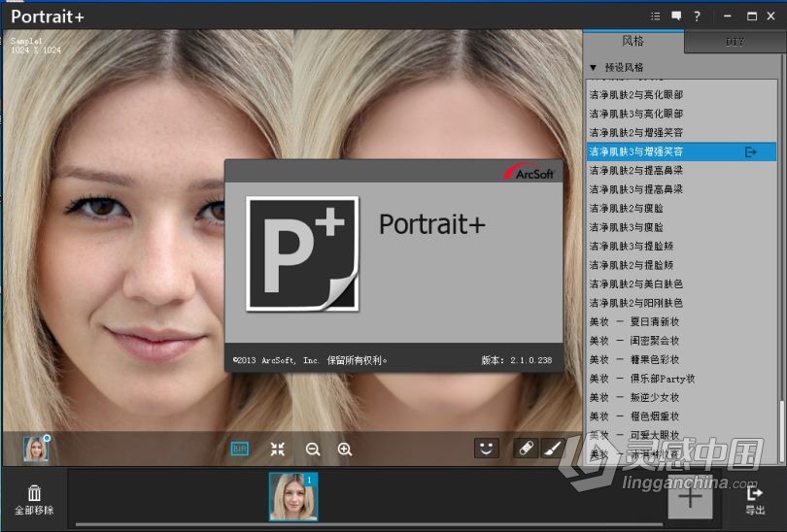Select 美妆 — 俱乐部Party妆 preset
Image resolution: width=787 pixels, height=532 pixels.
681,379
